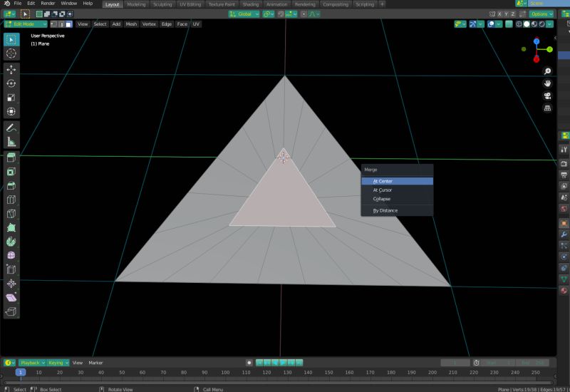Viewport: 570px width, 392px height.
Task: Open the Render menu
Action: point(48,4)
